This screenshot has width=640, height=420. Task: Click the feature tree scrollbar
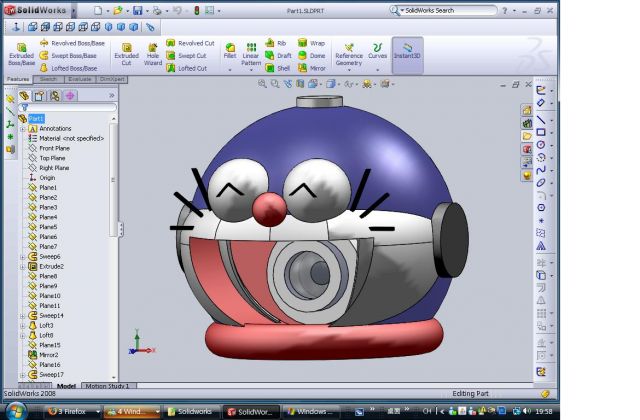tap(113, 180)
